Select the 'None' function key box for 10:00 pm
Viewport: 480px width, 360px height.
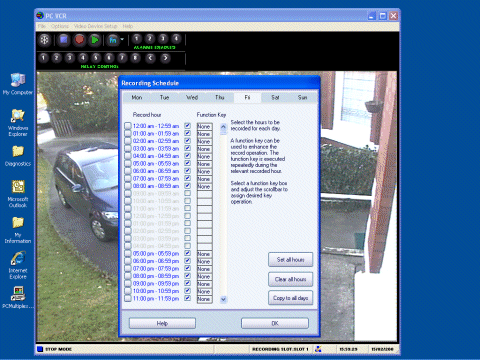204,291
